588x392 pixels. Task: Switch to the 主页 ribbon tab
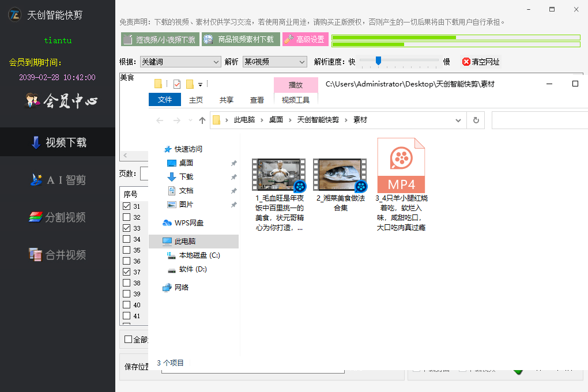coord(196,100)
